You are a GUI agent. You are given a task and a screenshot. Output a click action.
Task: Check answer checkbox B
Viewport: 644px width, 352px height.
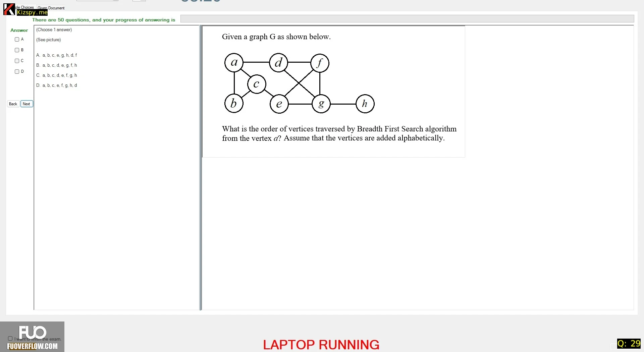(x=17, y=50)
